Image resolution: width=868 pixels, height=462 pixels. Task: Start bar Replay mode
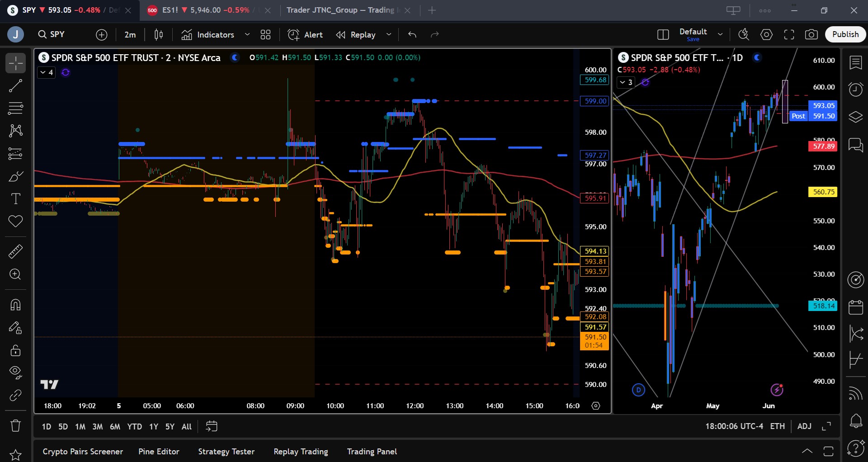pyautogui.click(x=356, y=34)
